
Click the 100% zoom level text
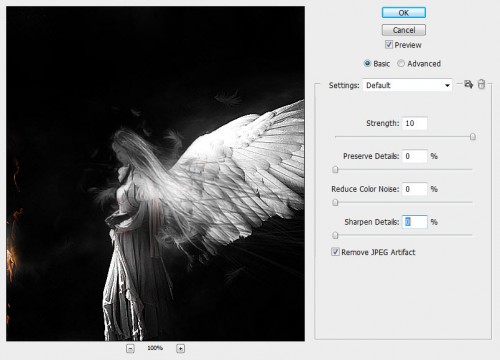[155, 348]
